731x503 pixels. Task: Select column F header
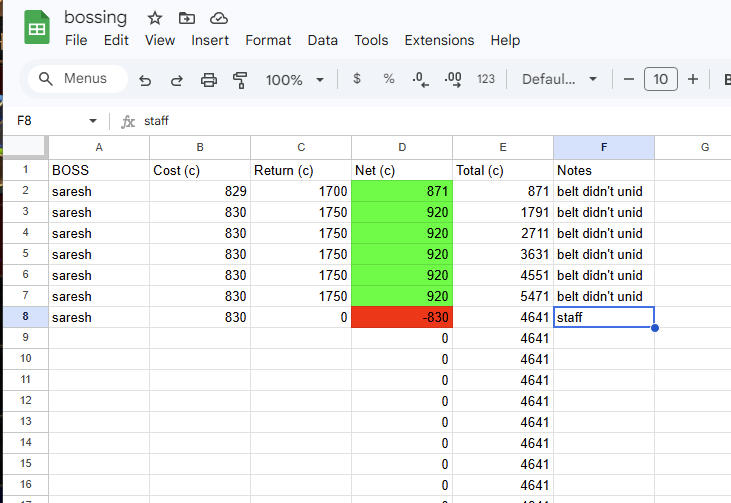tap(604, 147)
